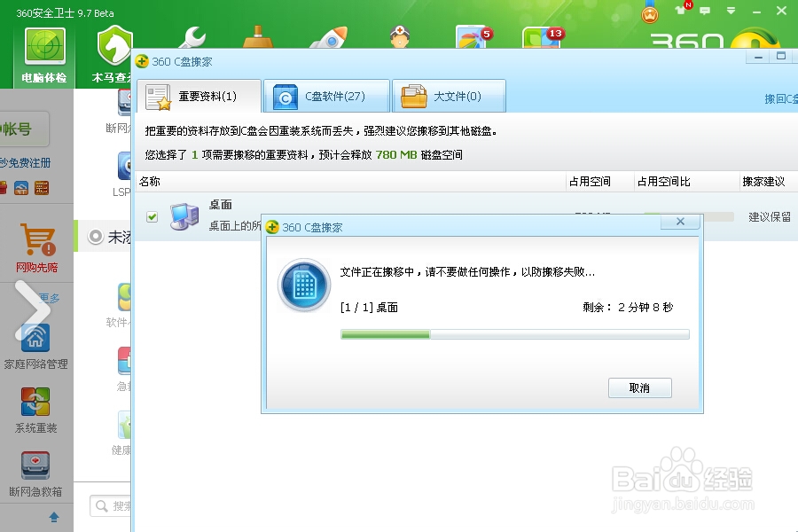Click the blue file icon in progress dialog
The width and height of the screenshot is (798, 532).
304,286
